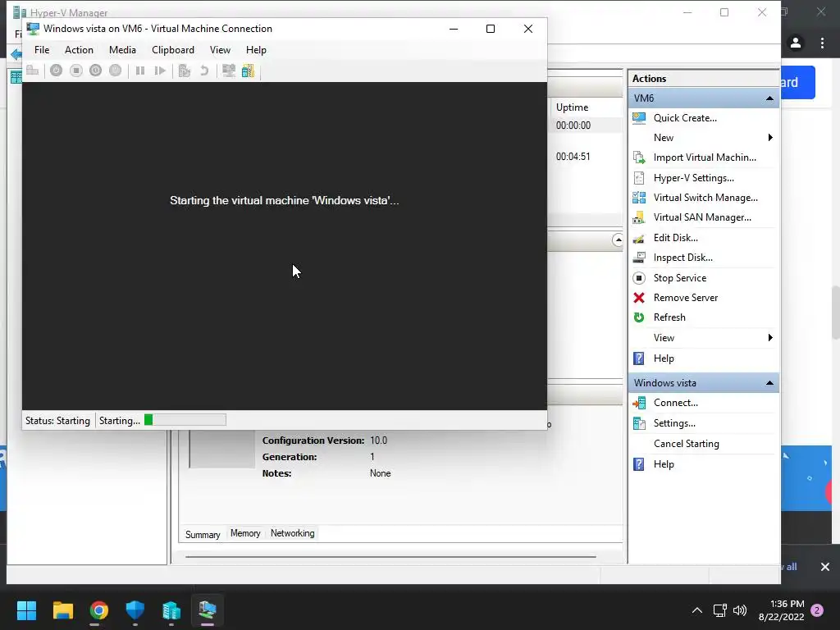Expand the New submenu arrow
The width and height of the screenshot is (840, 630).
click(x=769, y=138)
